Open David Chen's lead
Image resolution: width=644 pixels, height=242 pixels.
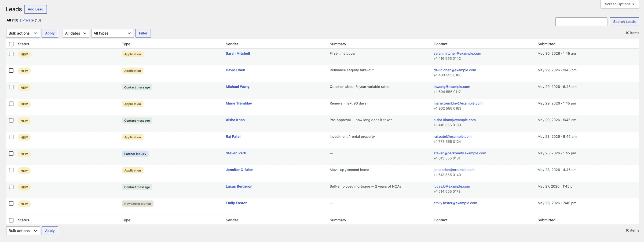click(235, 70)
